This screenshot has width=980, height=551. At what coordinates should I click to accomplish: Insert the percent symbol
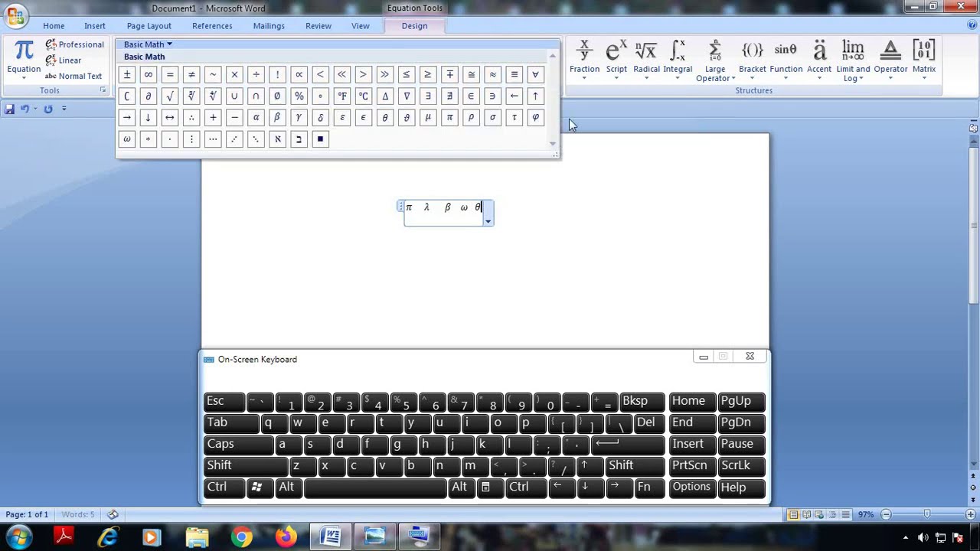coord(299,96)
